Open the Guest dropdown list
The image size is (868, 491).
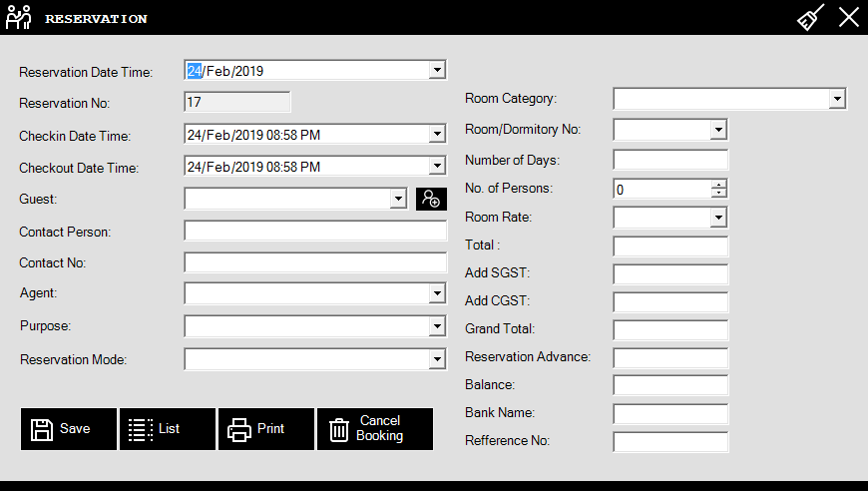(398, 200)
